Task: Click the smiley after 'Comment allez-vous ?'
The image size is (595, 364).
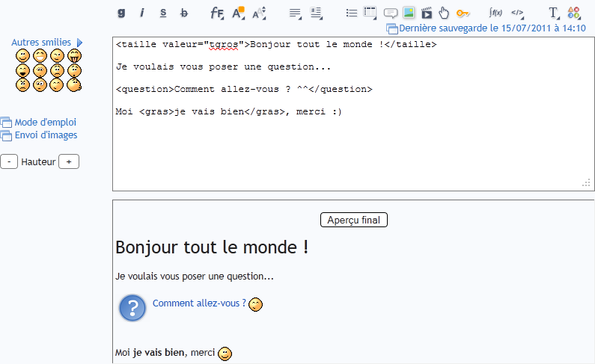Action: coord(255,304)
